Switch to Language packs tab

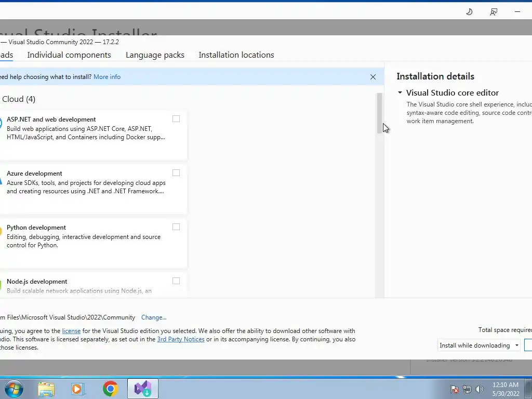point(155,55)
